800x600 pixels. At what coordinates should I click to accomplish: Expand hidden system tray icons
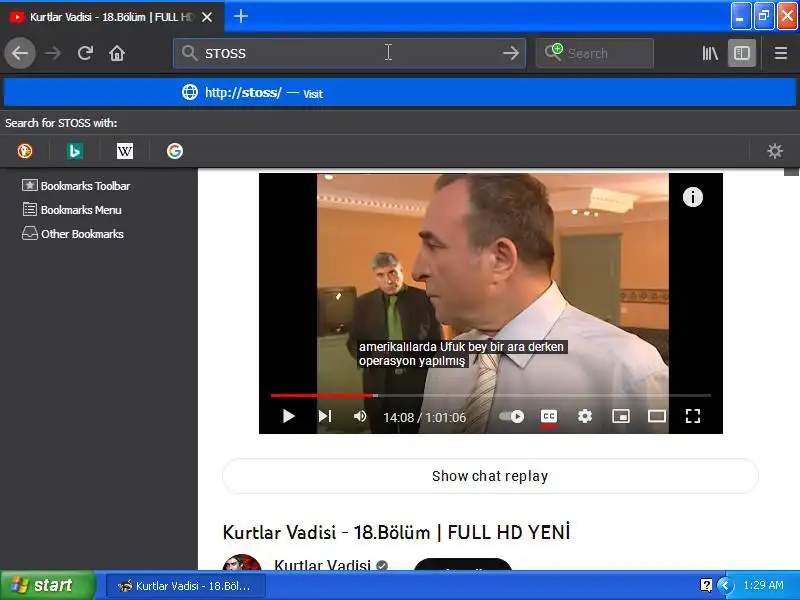coord(724,585)
